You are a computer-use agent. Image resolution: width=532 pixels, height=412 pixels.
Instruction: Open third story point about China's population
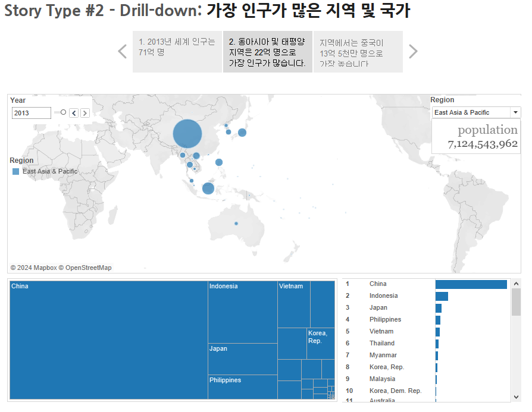[x=358, y=52]
